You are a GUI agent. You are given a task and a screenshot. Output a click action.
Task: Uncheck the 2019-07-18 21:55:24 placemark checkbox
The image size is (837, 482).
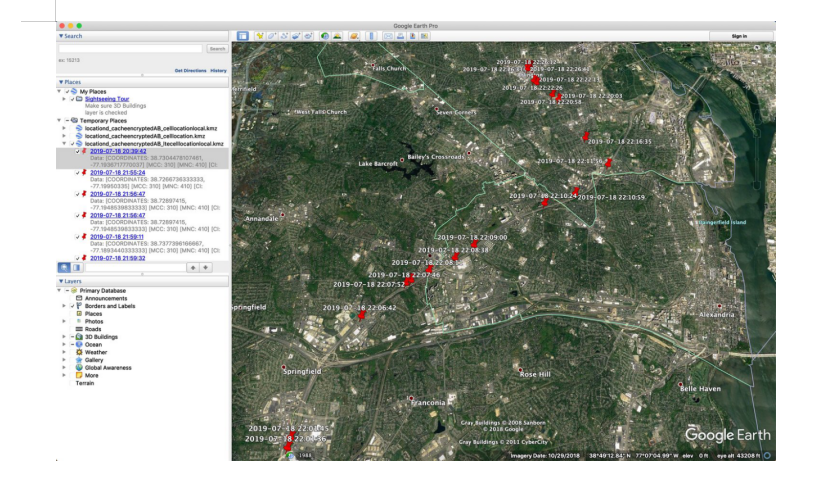pyautogui.click(x=77, y=172)
